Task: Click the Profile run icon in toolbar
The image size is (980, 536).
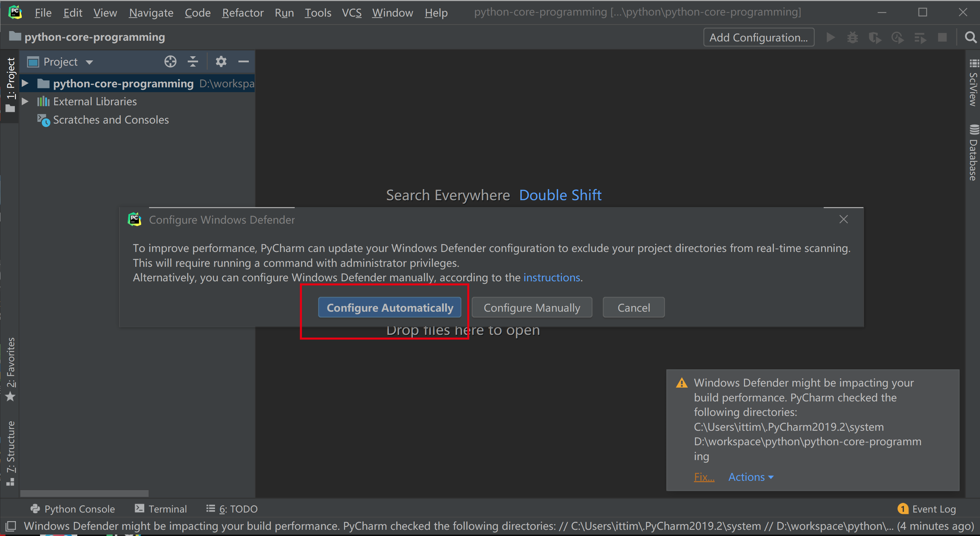Action: [898, 37]
